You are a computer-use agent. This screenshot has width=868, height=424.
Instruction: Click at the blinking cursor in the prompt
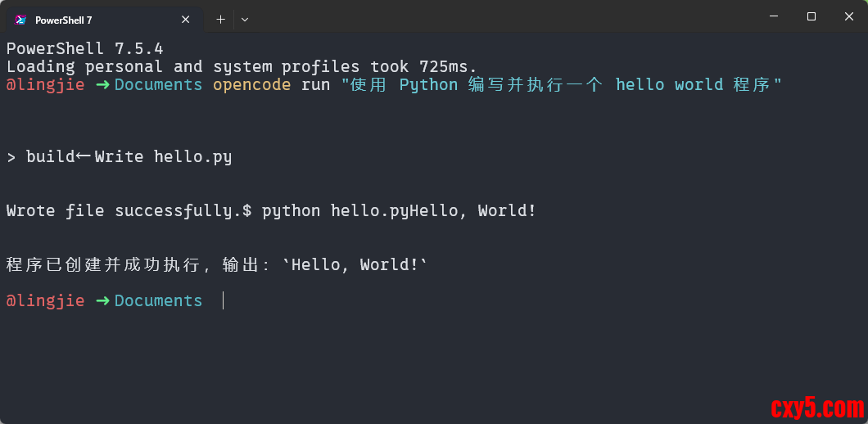(223, 300)
